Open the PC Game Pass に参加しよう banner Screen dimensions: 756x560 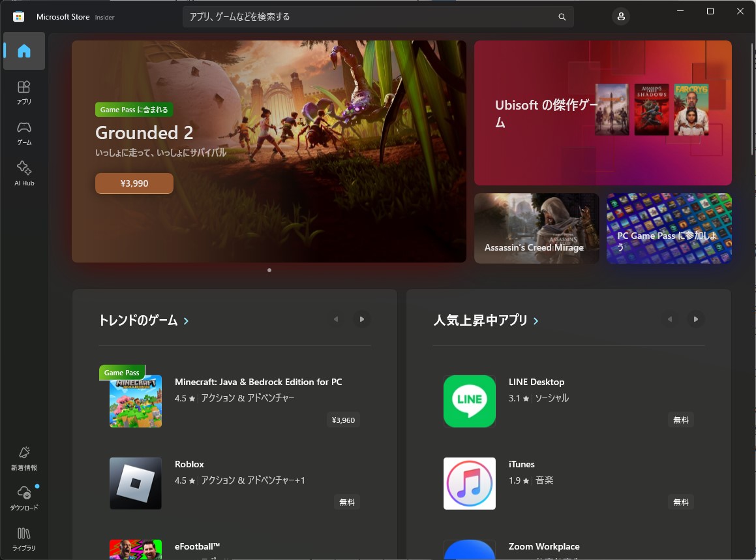click(x=669, y=228)
